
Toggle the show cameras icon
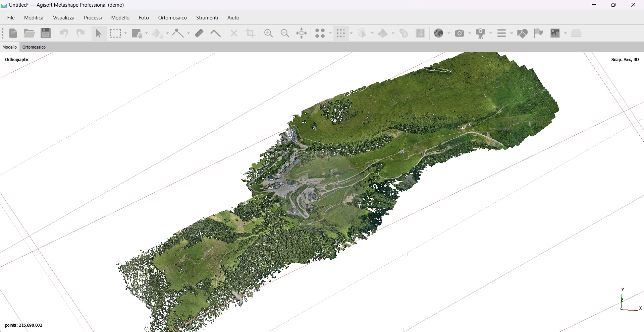pyautogui.click(x=460, y=33)
